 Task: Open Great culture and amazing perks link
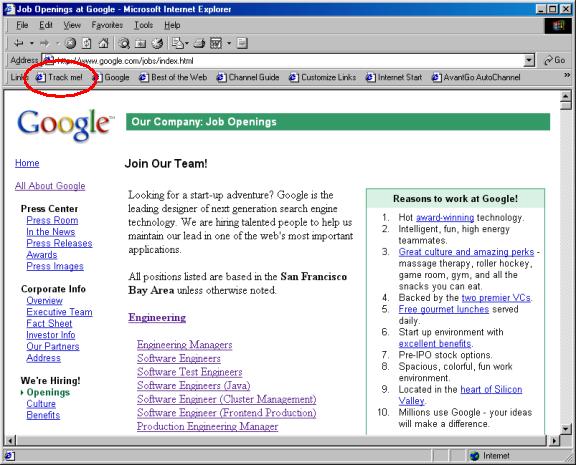[x=466, y=252]
